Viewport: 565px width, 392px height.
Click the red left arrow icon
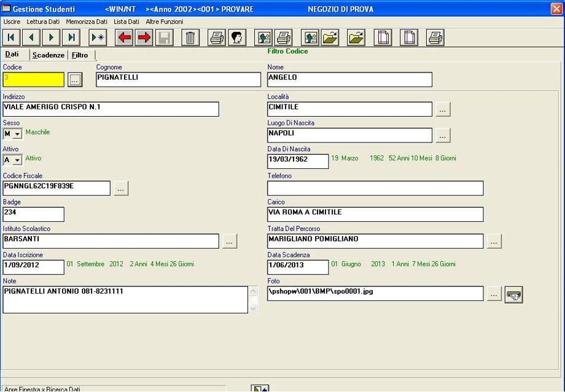point(124,37)
